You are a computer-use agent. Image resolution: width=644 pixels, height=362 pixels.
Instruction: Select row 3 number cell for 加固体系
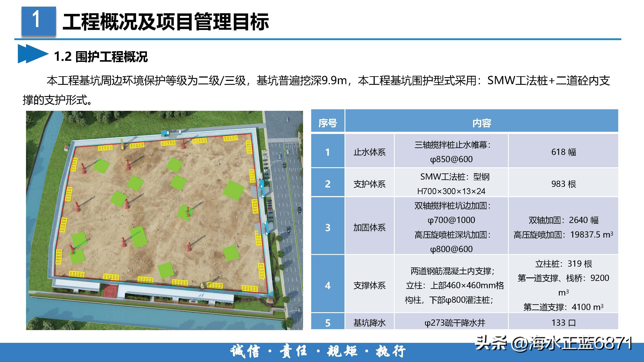(328, 229)
